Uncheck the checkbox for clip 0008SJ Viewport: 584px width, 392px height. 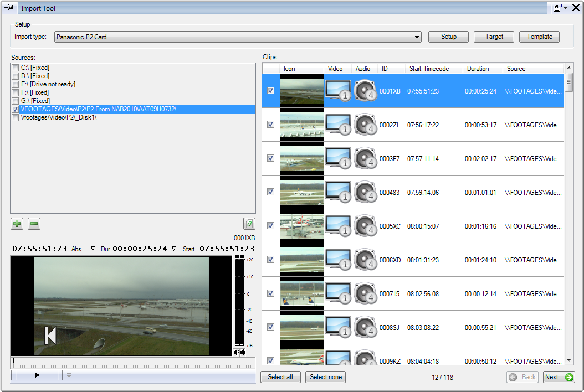click(x=271, y=327)
